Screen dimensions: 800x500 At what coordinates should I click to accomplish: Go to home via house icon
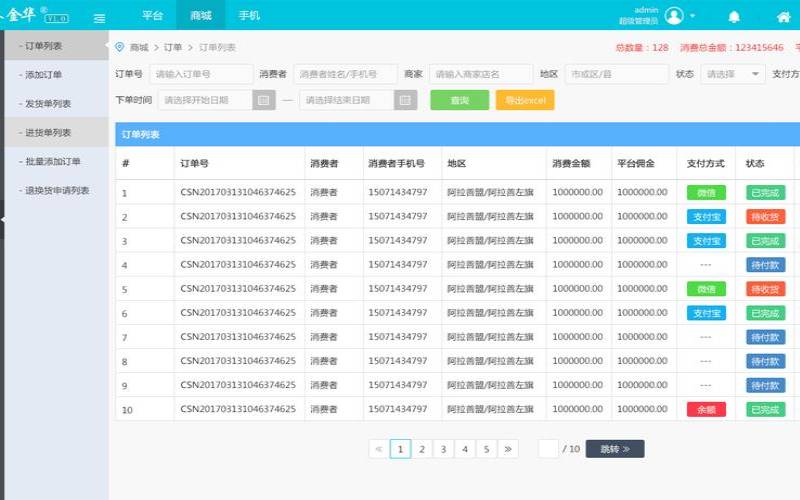pyautogui.click(x=784, y=17)
